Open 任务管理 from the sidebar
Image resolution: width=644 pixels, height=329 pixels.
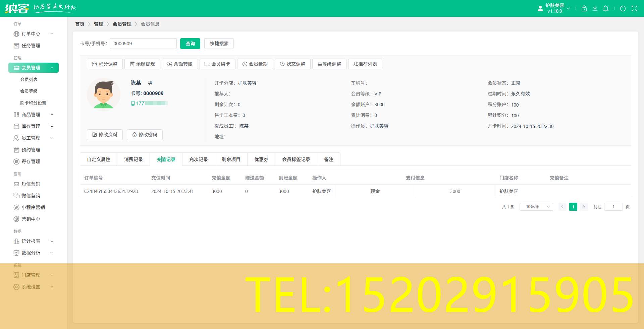tap(31, 46)
